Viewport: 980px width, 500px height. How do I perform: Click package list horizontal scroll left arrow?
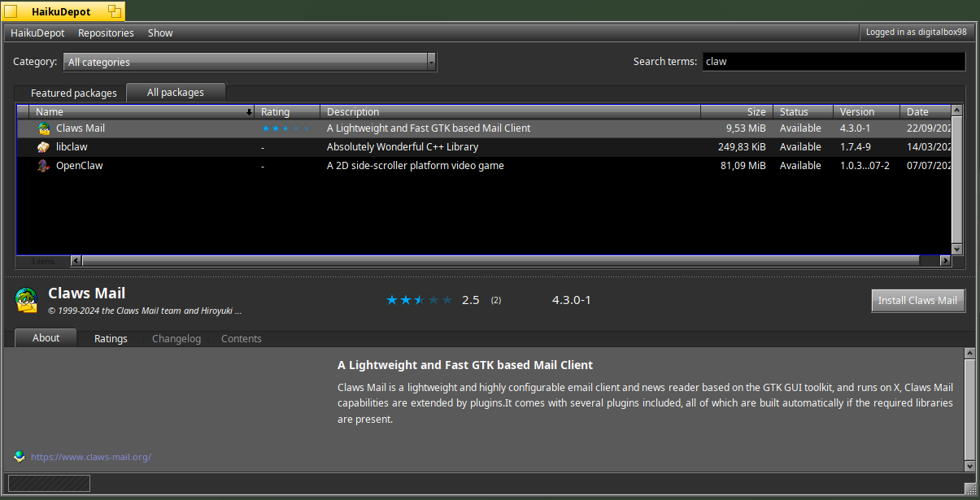coord(76,261)
